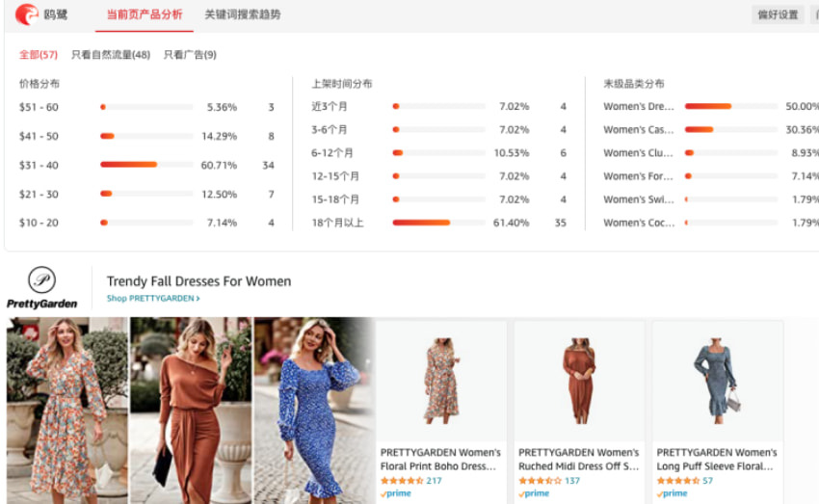This screenshot has height=504, width=819.
Task: Click the 末级品类分布 section heading
Action: click(634, 84)
